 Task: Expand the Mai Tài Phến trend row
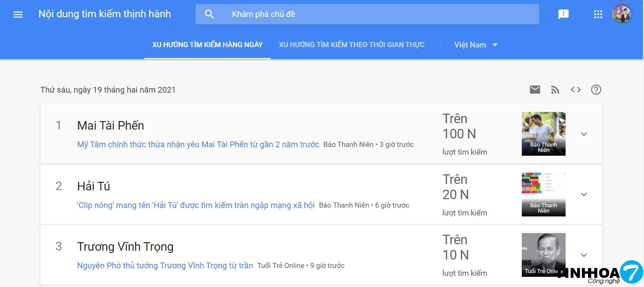point(584,134)
